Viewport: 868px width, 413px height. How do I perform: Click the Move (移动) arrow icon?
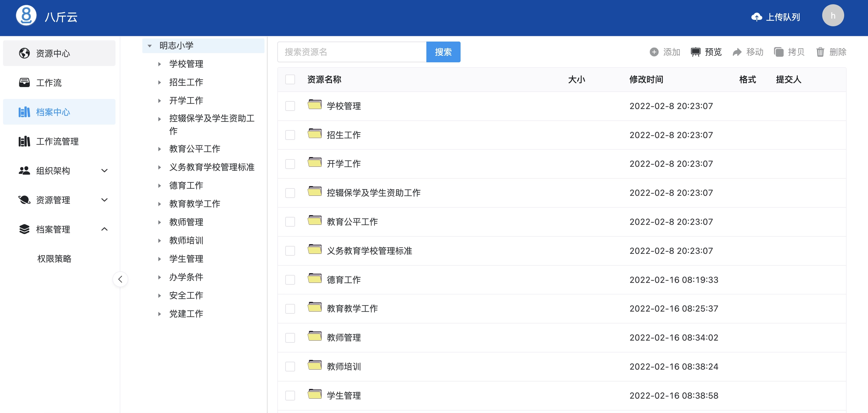click(737, 52)
